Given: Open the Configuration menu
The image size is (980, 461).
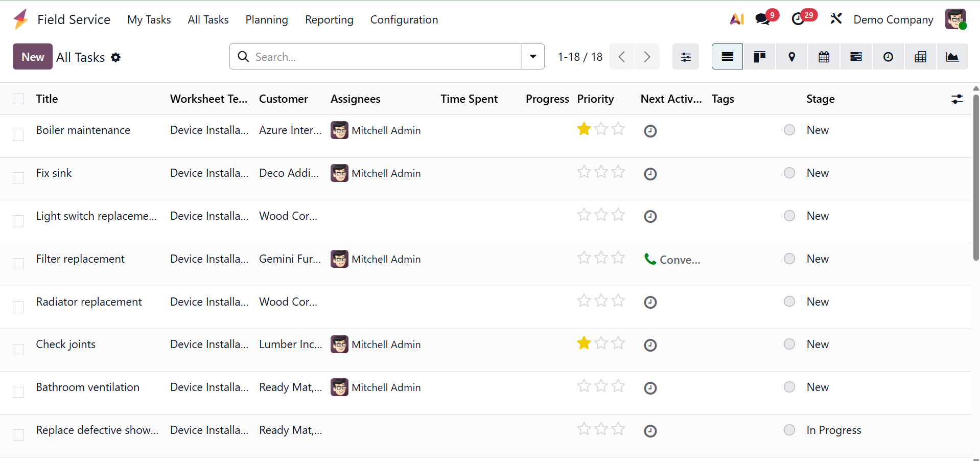Looking at the screenshot, I should tap(404, 19).
